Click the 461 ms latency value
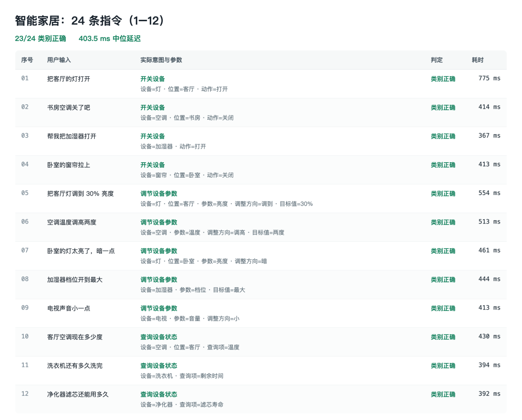 point(489,250)
